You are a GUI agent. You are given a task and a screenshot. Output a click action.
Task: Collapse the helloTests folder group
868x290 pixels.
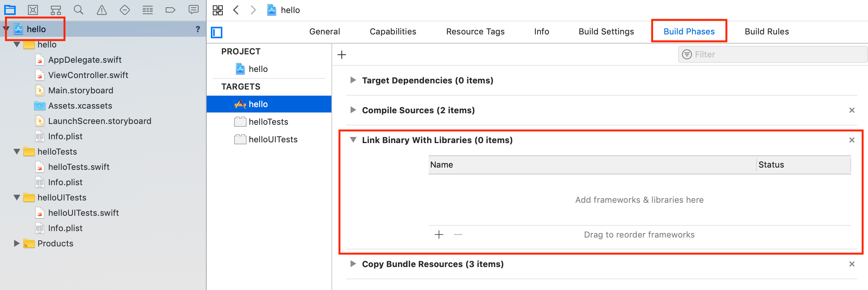17,152
